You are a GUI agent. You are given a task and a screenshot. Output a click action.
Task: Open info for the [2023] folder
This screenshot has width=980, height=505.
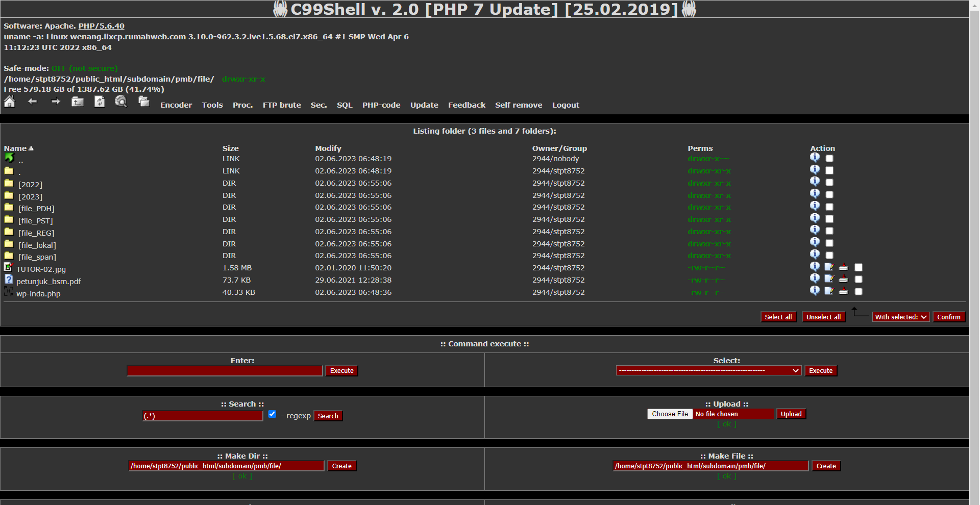(x=815, y=193)
